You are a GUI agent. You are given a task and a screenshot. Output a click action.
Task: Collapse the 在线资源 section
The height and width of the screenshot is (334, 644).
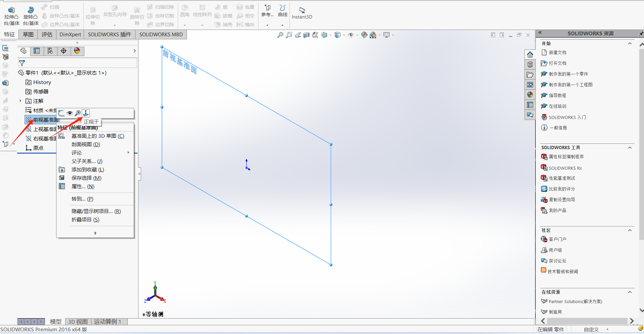630,292
